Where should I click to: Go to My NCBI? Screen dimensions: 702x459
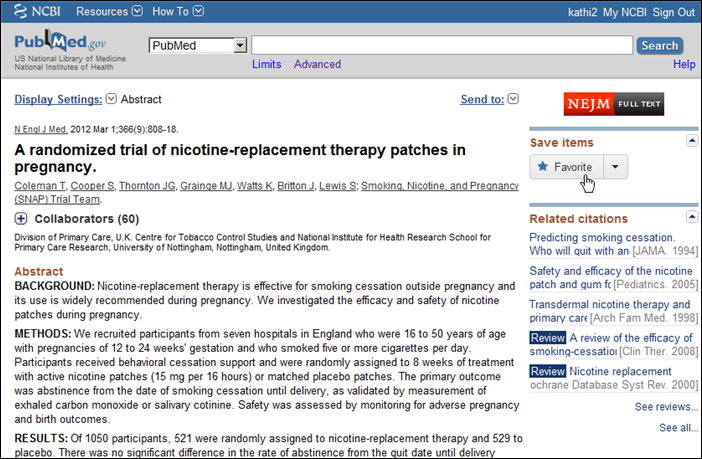625,12
